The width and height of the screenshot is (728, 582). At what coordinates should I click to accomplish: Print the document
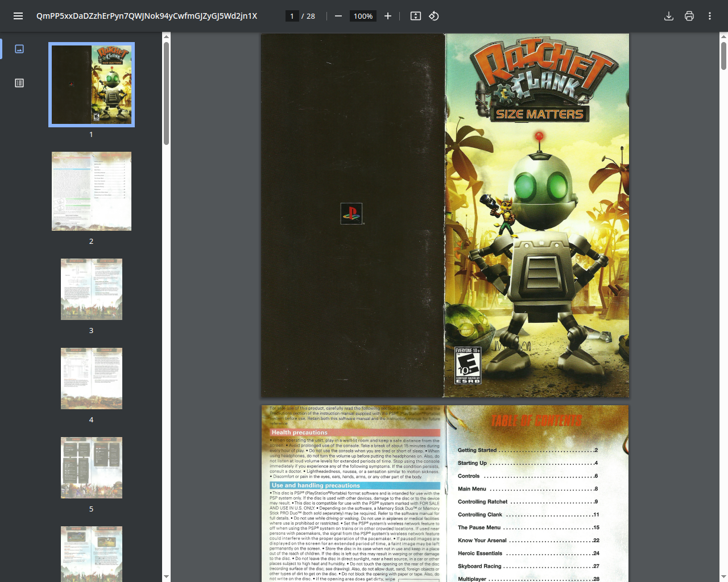tap(689, 16)
